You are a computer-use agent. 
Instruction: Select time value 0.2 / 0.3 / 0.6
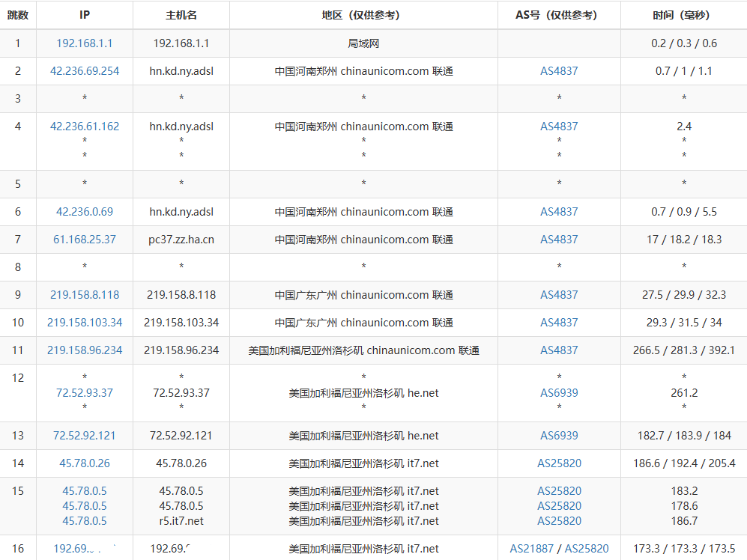pos(683,43)
